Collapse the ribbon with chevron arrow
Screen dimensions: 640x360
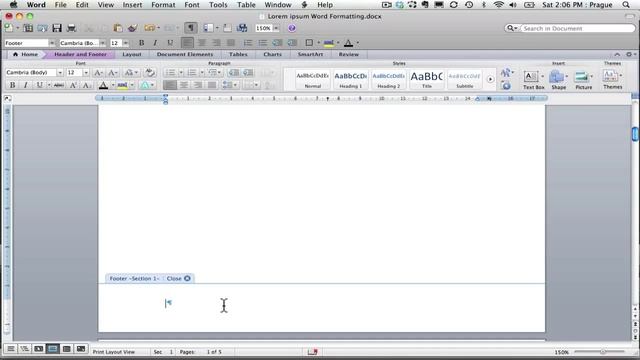point(617,54)
